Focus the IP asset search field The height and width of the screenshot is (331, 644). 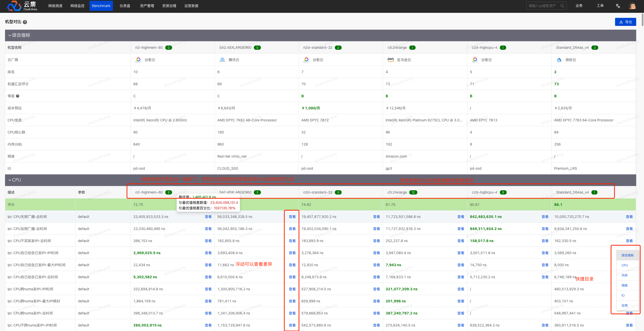(x=543, y=6)
